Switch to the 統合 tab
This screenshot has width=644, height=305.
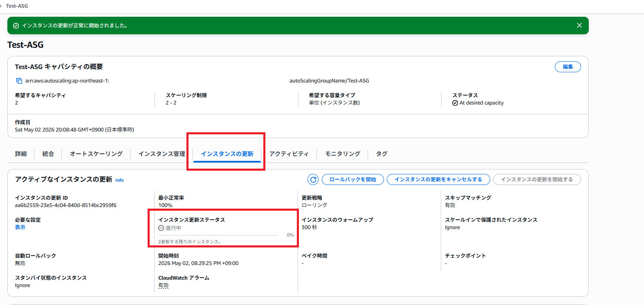48,154
